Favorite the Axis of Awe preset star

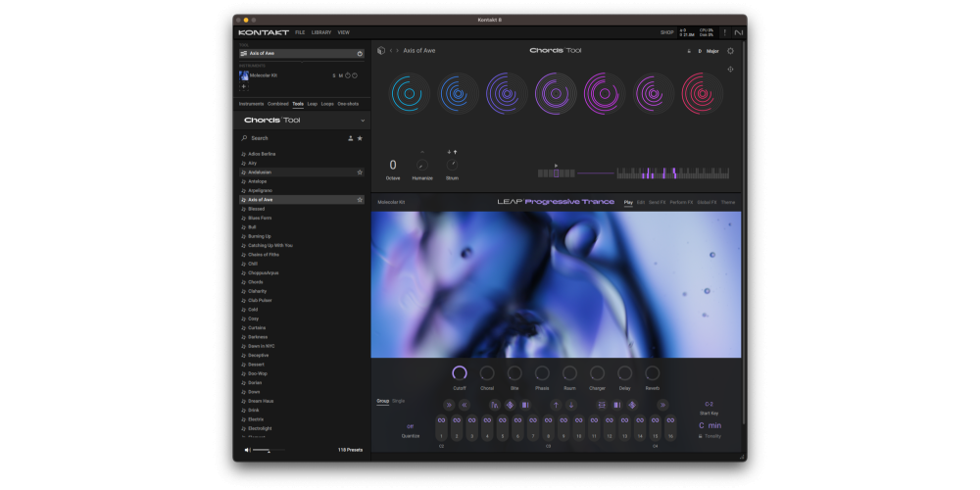(360, 199)
